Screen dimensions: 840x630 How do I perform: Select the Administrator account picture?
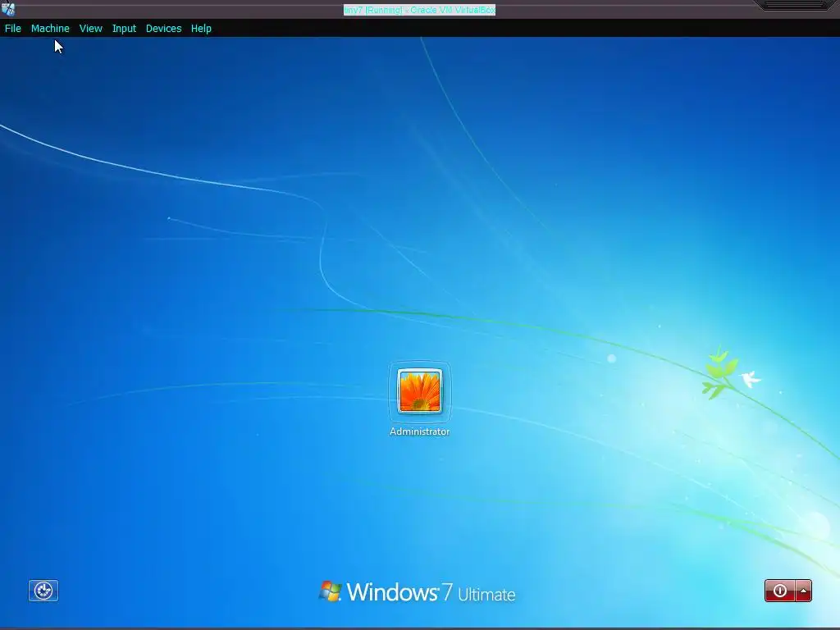(420, 391)
